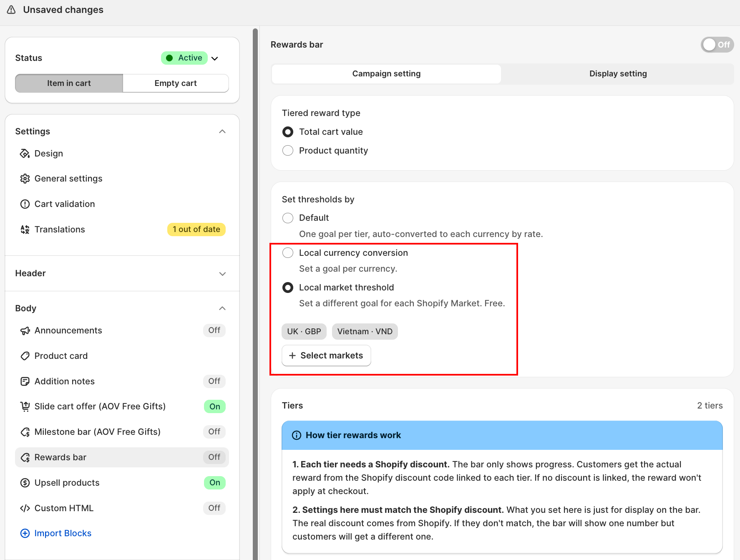Click the Milestone bar icon
This screenshot has width=740, height=560.
coord(25,432)
